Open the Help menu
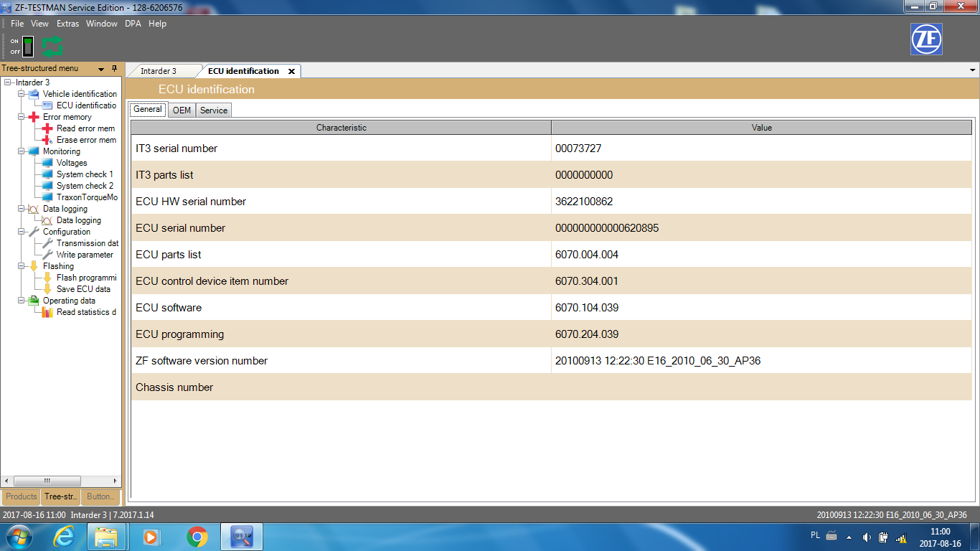The height and width of the screenshot is (551, 980). pos(157,24)
